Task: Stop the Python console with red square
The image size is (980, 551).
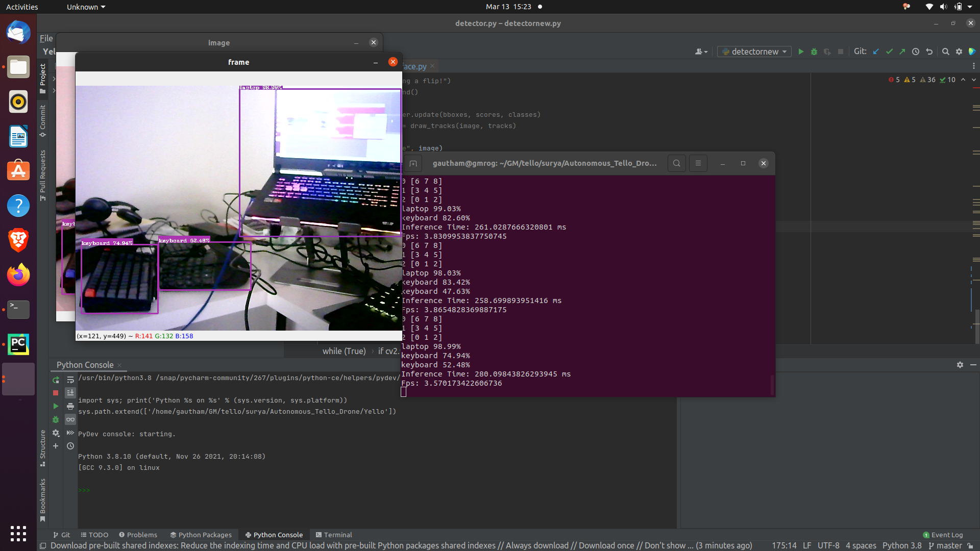Action: pyautogui.click(x=56, y=393)
